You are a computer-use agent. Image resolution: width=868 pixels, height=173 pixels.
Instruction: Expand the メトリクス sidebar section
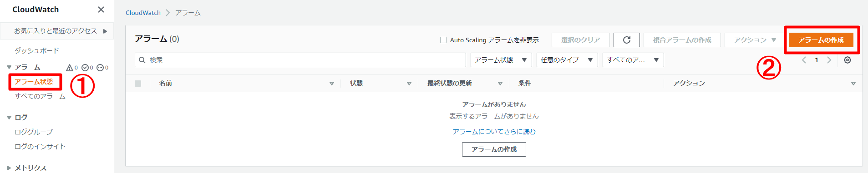pos(9,168)
